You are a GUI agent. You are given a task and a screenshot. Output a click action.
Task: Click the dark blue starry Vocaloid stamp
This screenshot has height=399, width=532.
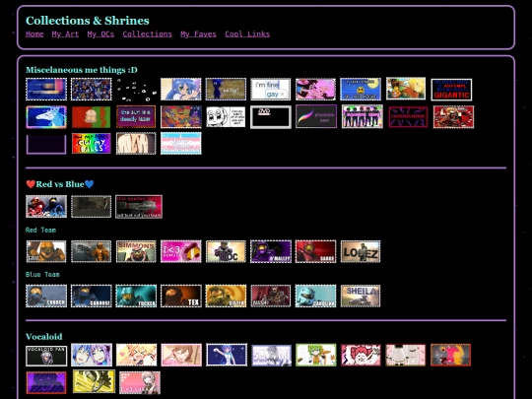tap(227, 355)
